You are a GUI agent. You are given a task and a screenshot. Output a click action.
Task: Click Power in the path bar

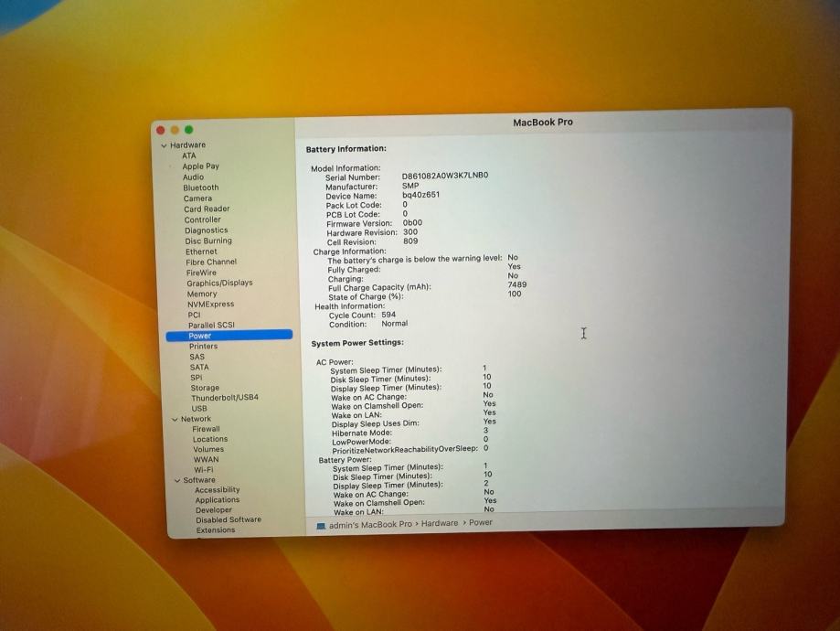click(x=481, y=522)
